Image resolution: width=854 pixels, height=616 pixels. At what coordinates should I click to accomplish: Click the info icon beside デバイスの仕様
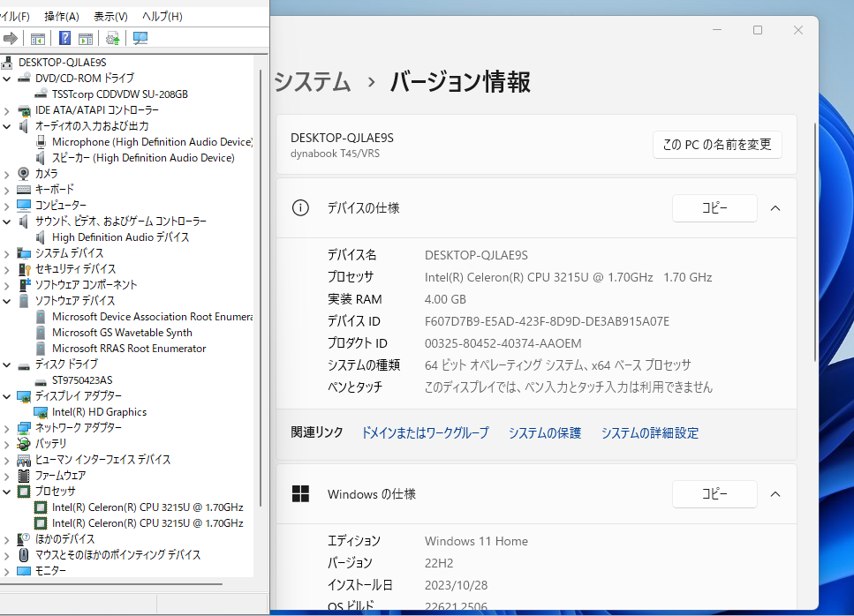point(300,208)
